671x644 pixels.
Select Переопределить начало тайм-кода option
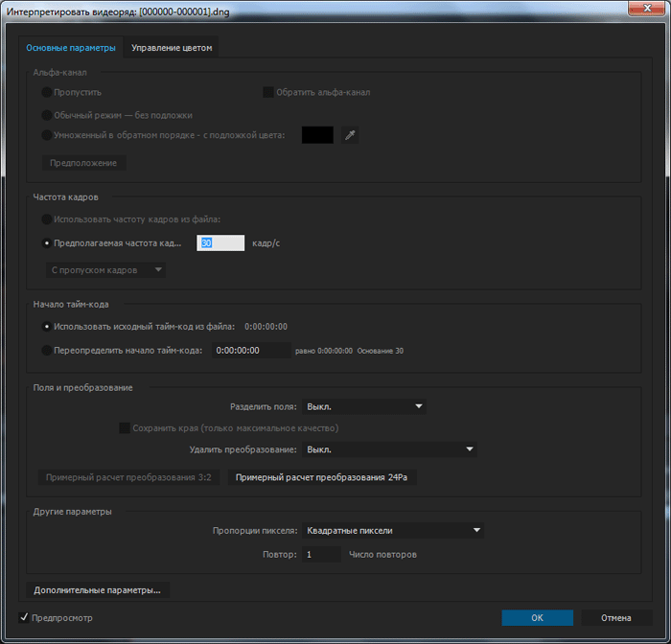tap(47, 351)
